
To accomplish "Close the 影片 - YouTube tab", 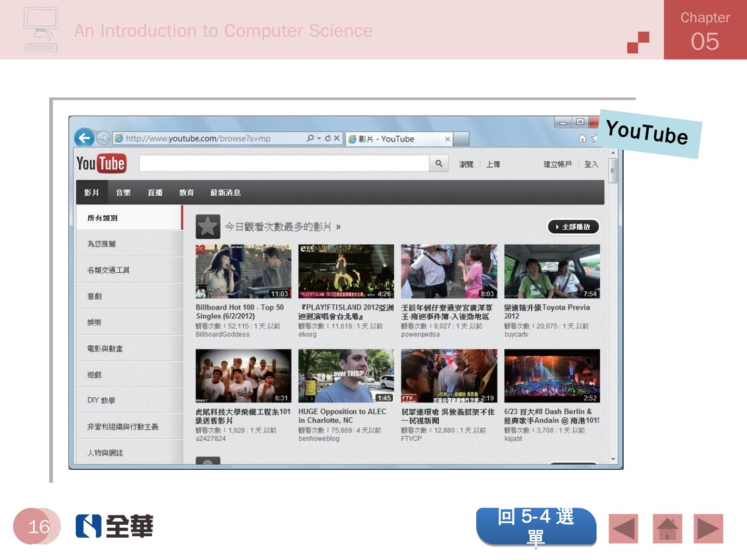I will tap(447, 139).
